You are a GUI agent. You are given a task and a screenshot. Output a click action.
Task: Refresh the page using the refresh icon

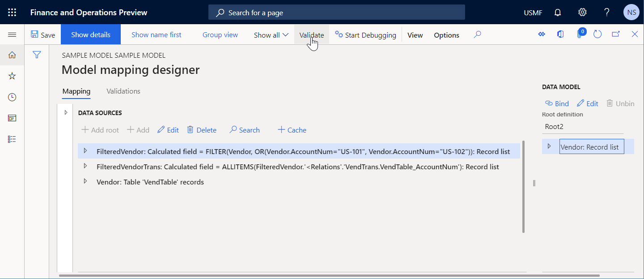tap(597, 34)
